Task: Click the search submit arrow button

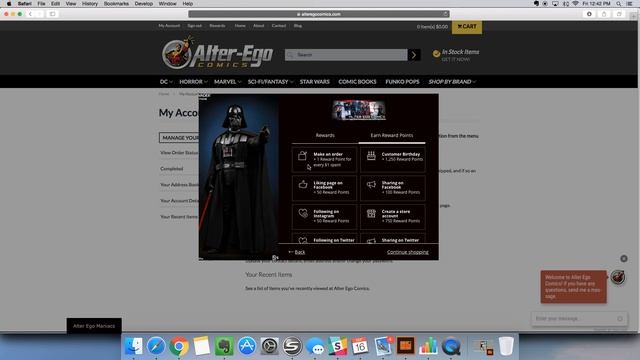Action: pyautogui.click(x=414, y=55)
